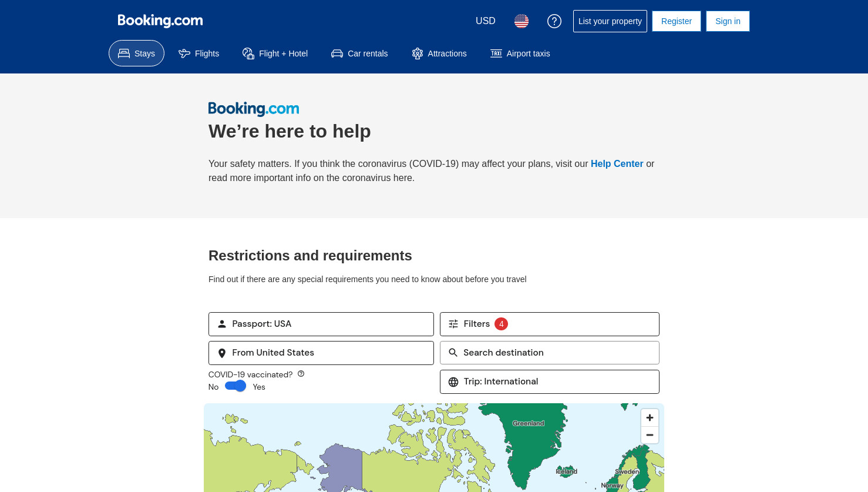This screenshot has width=868, height=492.
Task: Click the Attractions flower icon
Action: tap(418, 53)
